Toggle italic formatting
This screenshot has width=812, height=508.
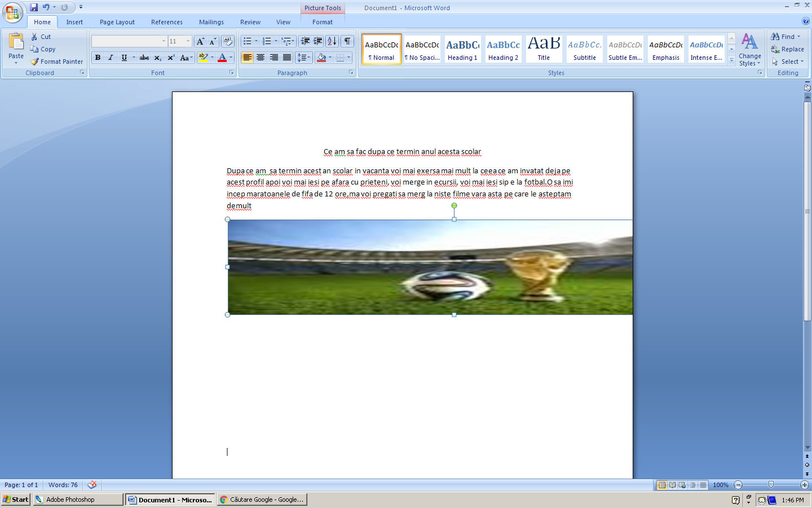(x=111, y=58)
